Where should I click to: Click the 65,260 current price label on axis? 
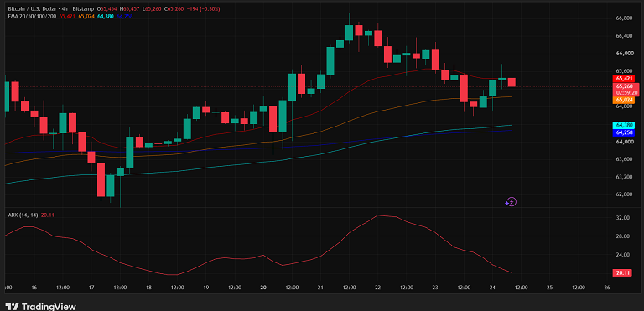(626, 86)
